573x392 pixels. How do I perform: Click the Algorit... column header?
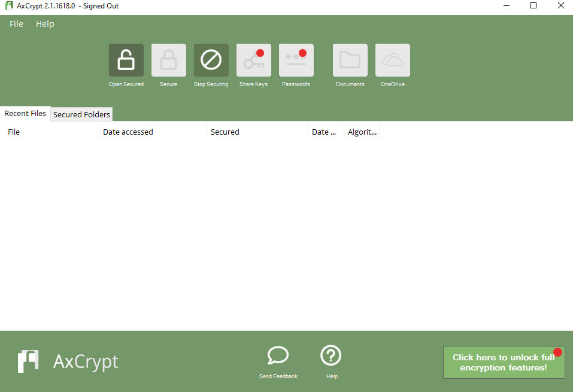(362, 132)
